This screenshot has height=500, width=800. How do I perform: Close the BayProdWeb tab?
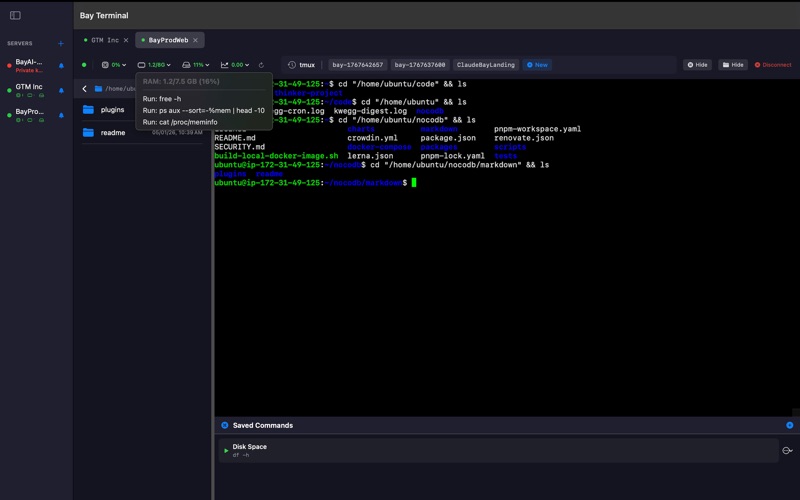click(x=195, y=40)
